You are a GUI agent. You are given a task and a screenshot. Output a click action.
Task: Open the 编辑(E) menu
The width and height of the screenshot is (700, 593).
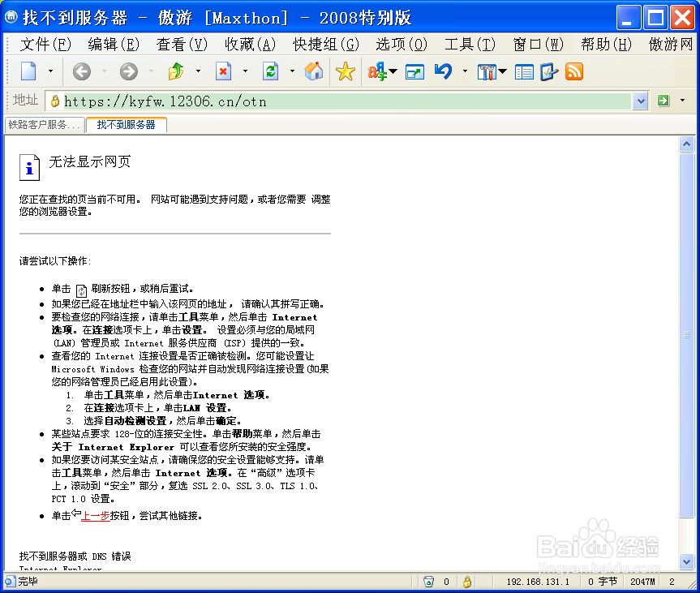[x=114, y=44]
